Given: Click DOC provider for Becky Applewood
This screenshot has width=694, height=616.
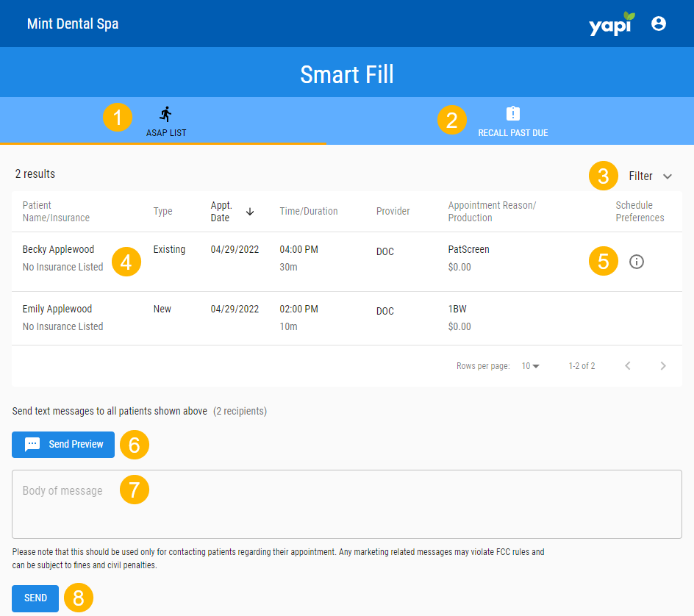Looking at the screenshot, I should [x=385, y=251].
